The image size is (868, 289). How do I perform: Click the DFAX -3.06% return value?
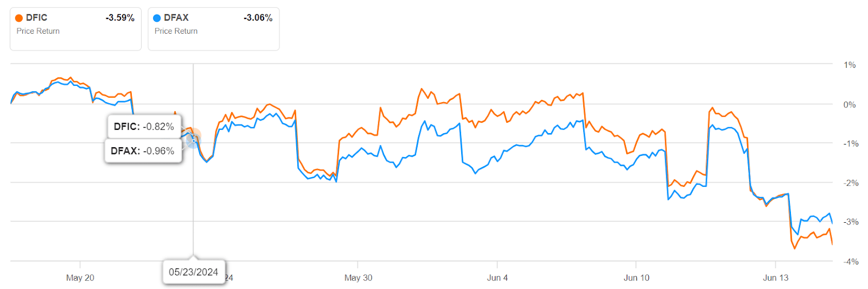tap(258, 18)
